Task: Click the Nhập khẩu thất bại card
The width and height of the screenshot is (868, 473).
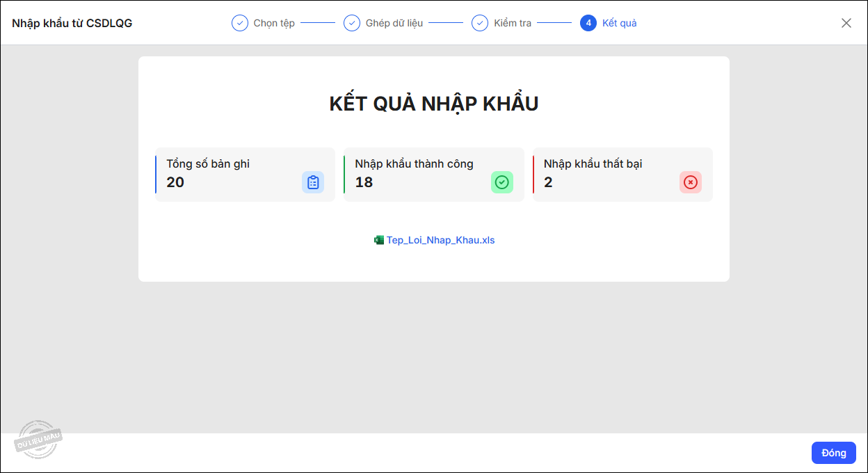Action: tap(622, 174)
